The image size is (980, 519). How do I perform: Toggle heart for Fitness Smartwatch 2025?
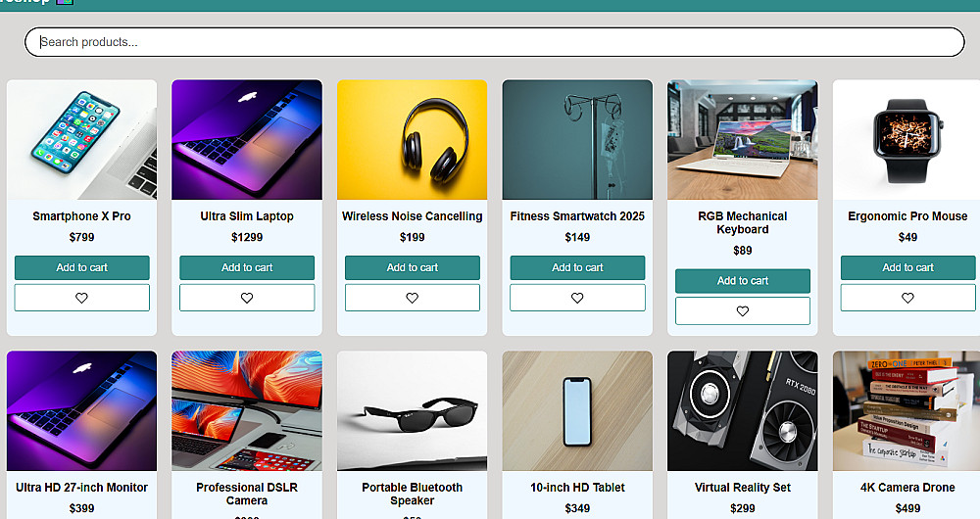pos(577,298)
